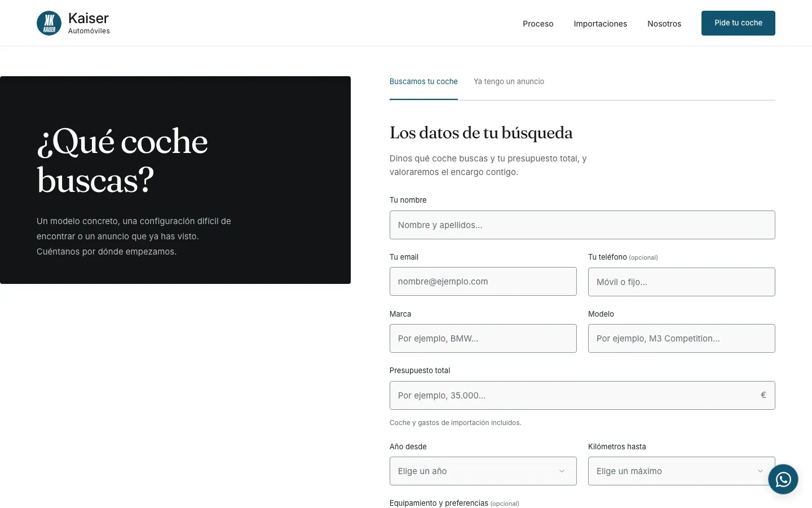
Task: Click the Presupuesto total input
Action: point(582,396)
